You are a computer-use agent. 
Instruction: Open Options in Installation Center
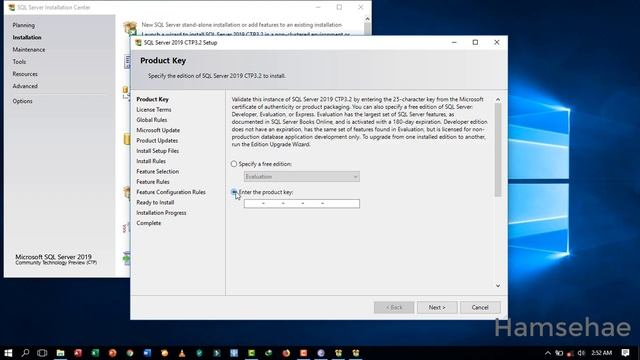click(x=22, y=101)
